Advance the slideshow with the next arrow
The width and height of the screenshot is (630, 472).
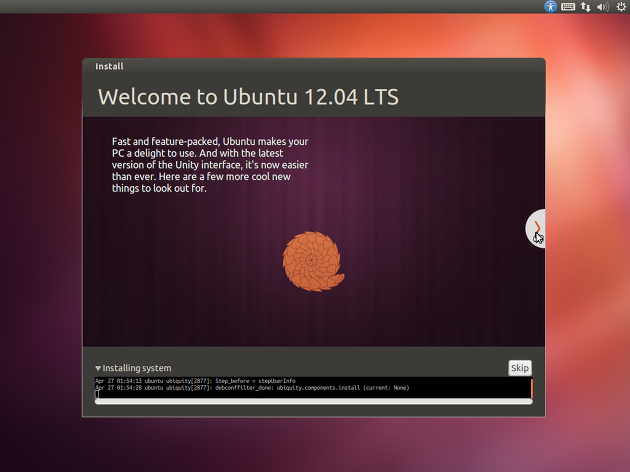(536, 228)
